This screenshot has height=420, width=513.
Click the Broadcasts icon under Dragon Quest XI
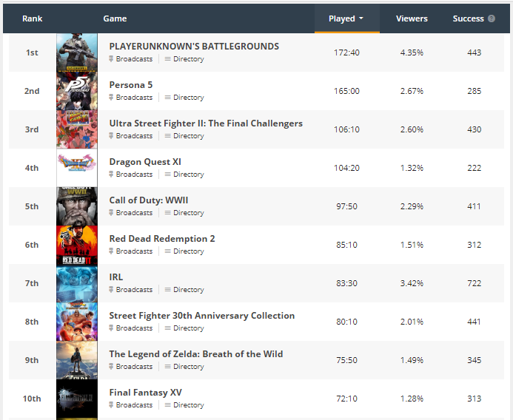[x=111, y=175]
